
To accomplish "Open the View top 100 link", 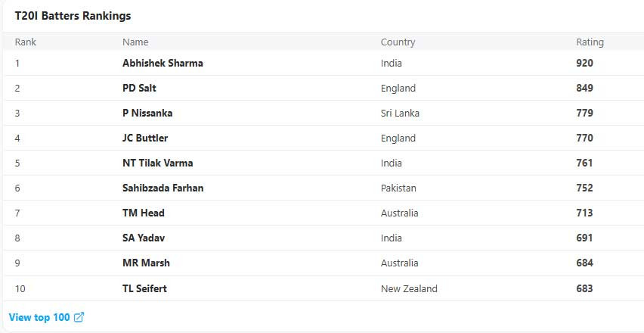I will pos(41,317).
